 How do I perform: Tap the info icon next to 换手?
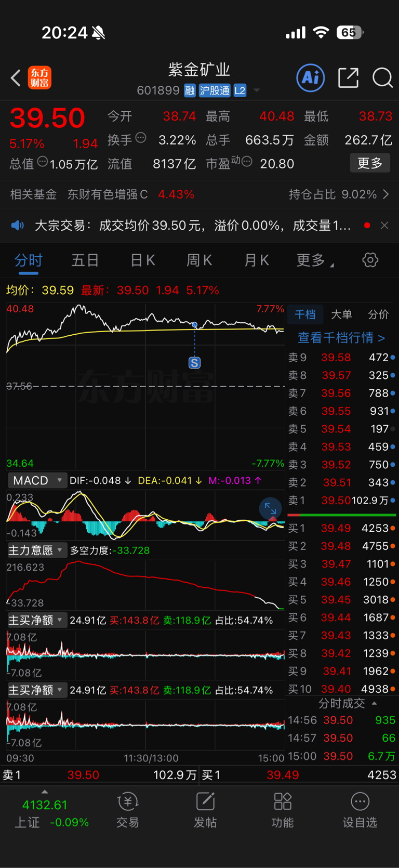pyautogui.click(x=141, y=138)
